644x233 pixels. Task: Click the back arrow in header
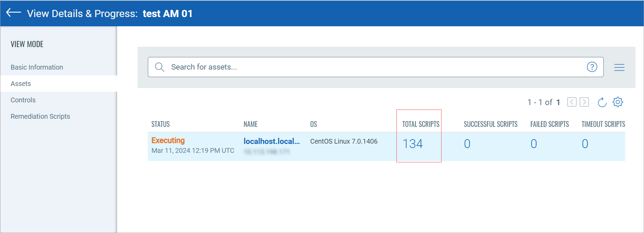point(14,13)
